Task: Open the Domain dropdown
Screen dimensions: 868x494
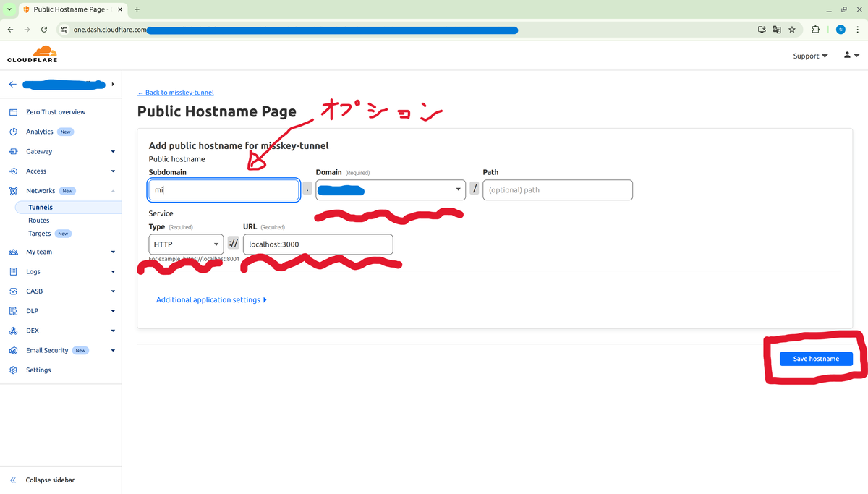Action: [391, 190]
